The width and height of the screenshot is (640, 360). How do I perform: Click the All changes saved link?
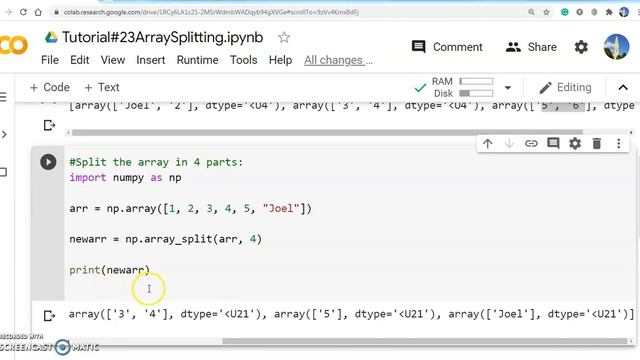338,60
